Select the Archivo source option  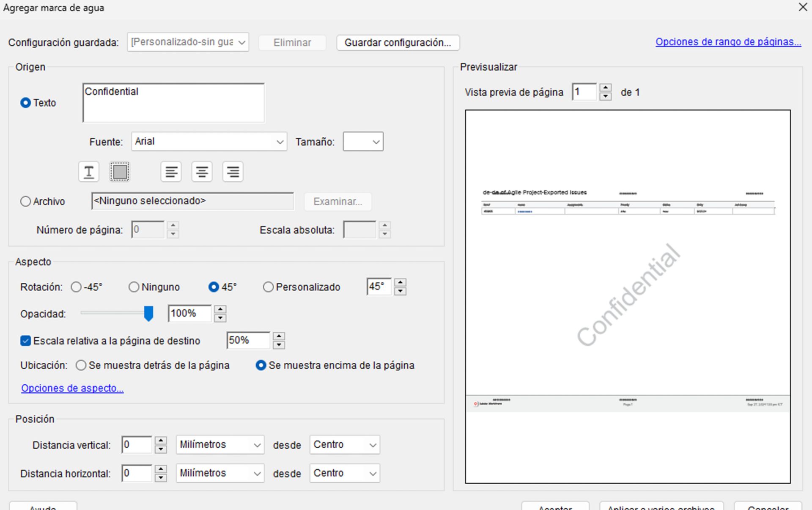point(26,201)
